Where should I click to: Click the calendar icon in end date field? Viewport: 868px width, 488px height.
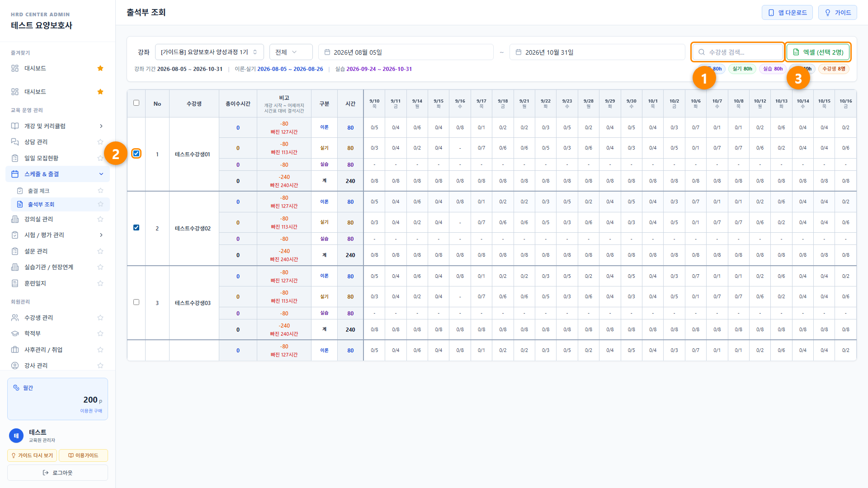tap(519, 52)
